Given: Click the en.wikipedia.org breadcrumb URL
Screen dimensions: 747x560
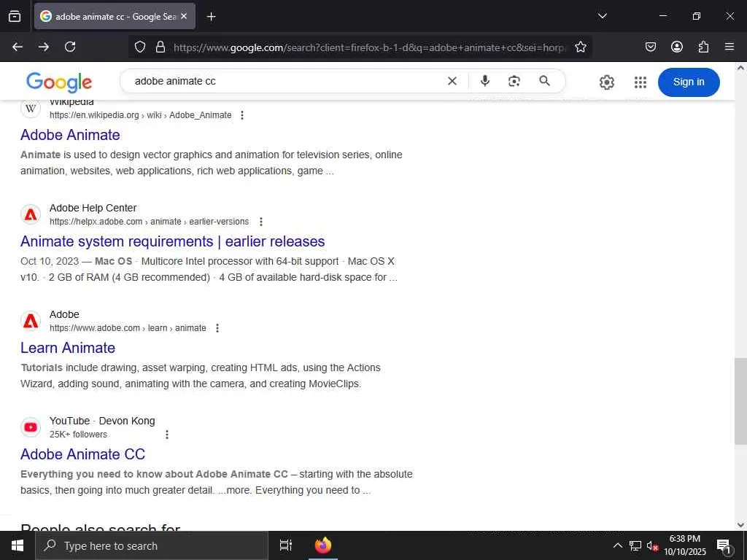Looking at the screenshot, I should click(141, 115).
